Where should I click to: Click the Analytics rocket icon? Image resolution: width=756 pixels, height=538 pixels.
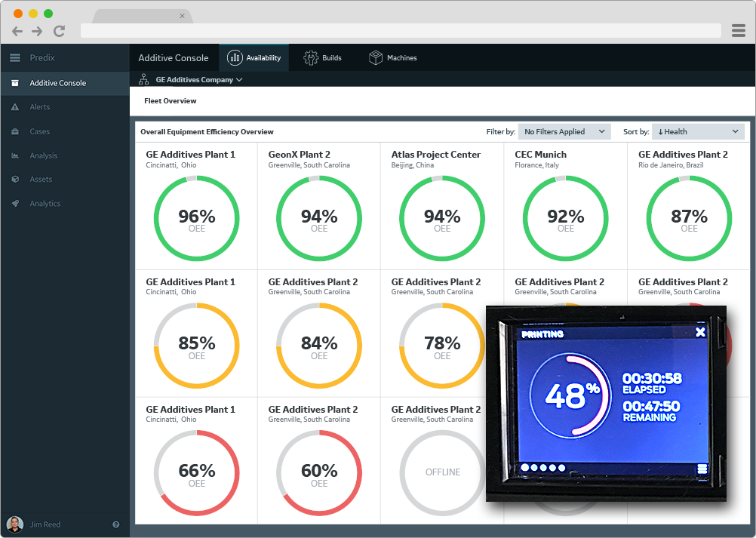point(15,204)
